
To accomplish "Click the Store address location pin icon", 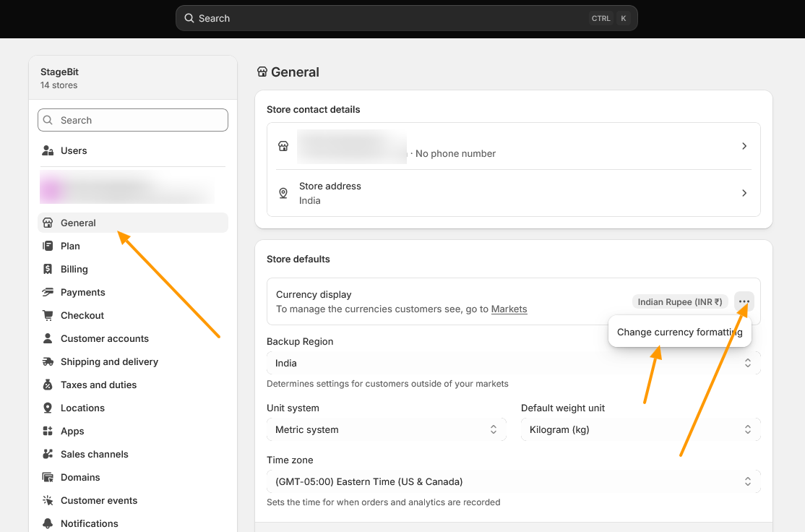I will (283, 193).
